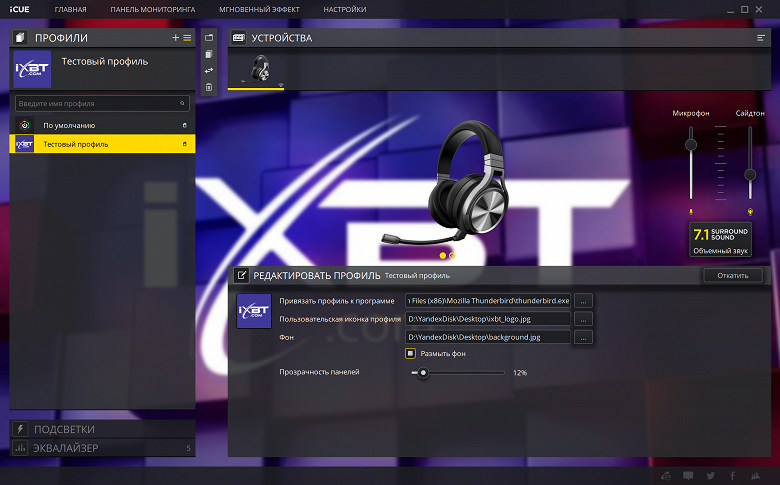Add a new profile with the plus icon
This screenshot has height=485, width=780.
175,38
